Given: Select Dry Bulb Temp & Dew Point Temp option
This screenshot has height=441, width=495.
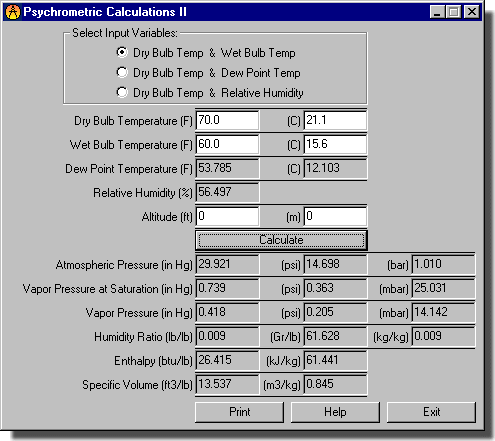Looking at the screenshot, I should coord(208,73).
